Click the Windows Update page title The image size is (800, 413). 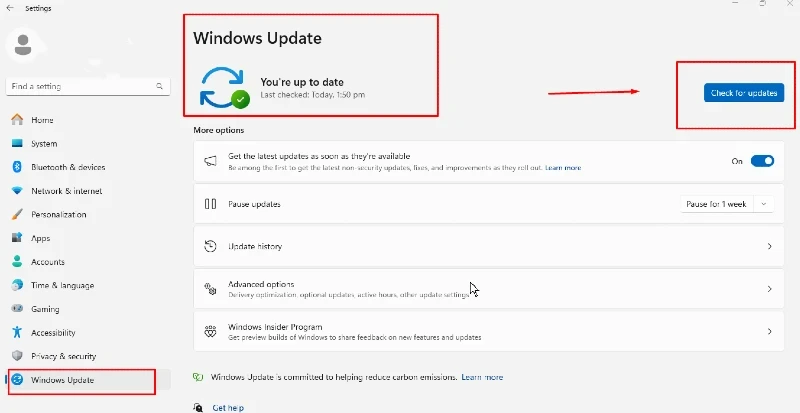click(257, 38)
